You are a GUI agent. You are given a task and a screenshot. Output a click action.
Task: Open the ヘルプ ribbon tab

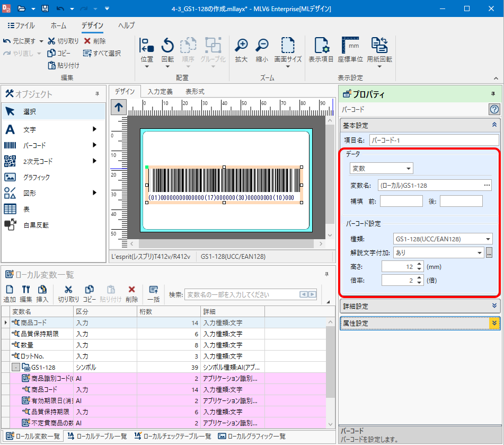(x=126, y=25)
